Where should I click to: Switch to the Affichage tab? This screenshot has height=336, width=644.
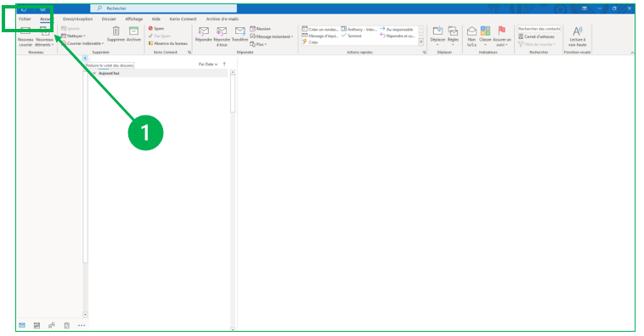click(134, 19)
